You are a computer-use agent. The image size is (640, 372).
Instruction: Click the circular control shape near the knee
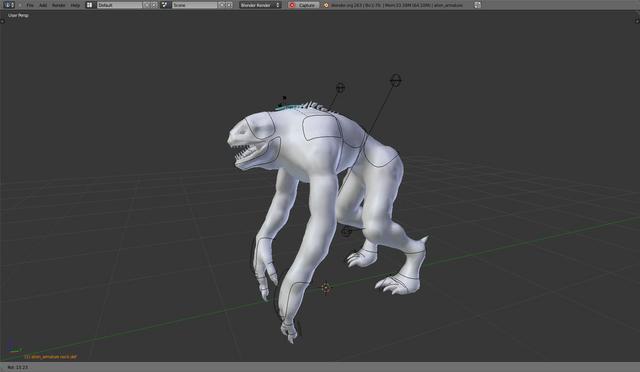click(x=346, y=232)
